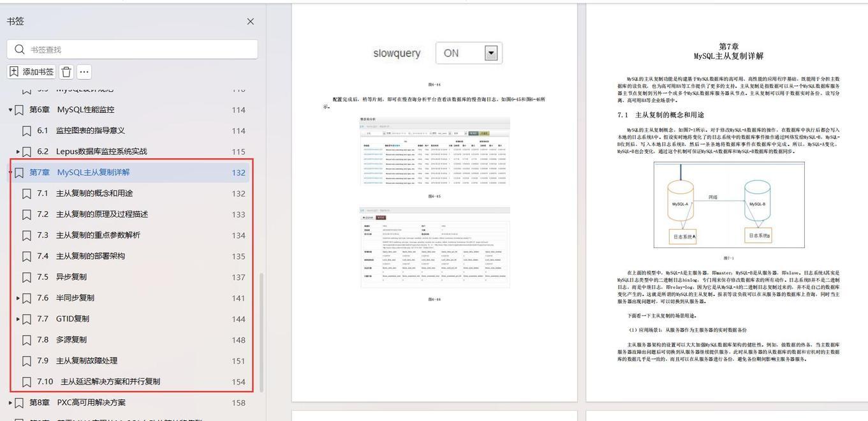The width and height of the screenshot is (868, 421).
Task: Open bookmark 第8章 PXC高可用解决方案
Action: 77,403
